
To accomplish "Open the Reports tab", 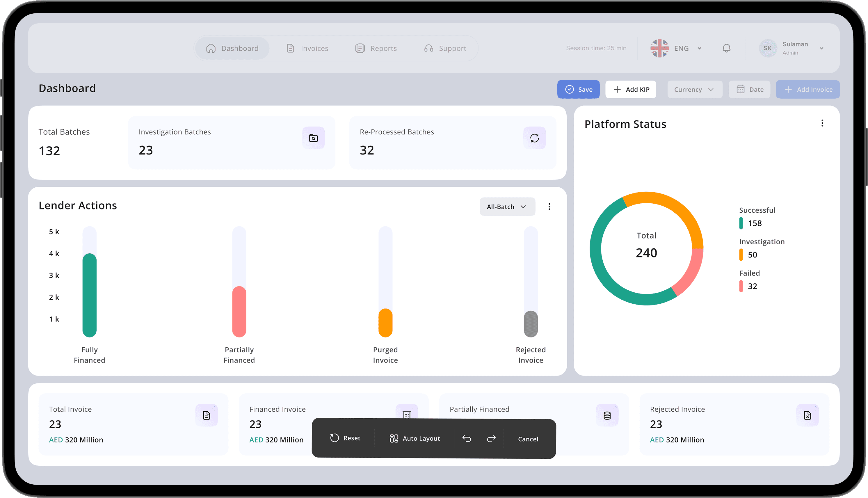I will click(x=376, y=48).
